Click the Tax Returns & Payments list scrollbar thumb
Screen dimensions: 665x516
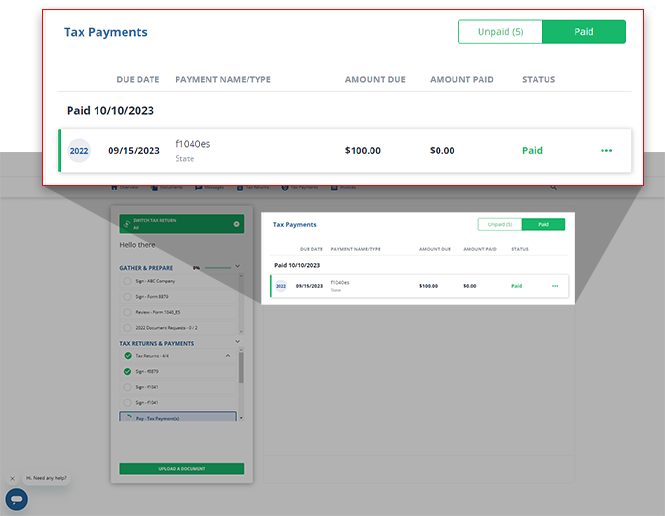pos(241,368)
